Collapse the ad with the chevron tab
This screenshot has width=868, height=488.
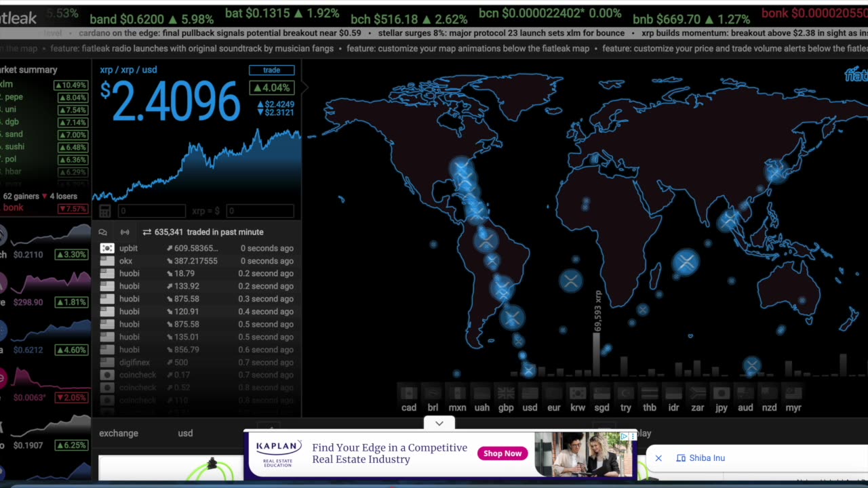click(439, 424)
